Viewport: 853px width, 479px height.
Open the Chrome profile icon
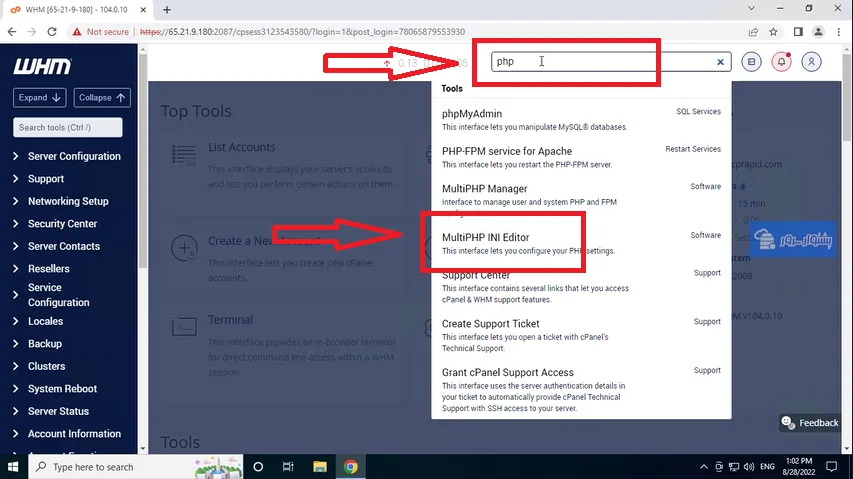tap(818, 32)
